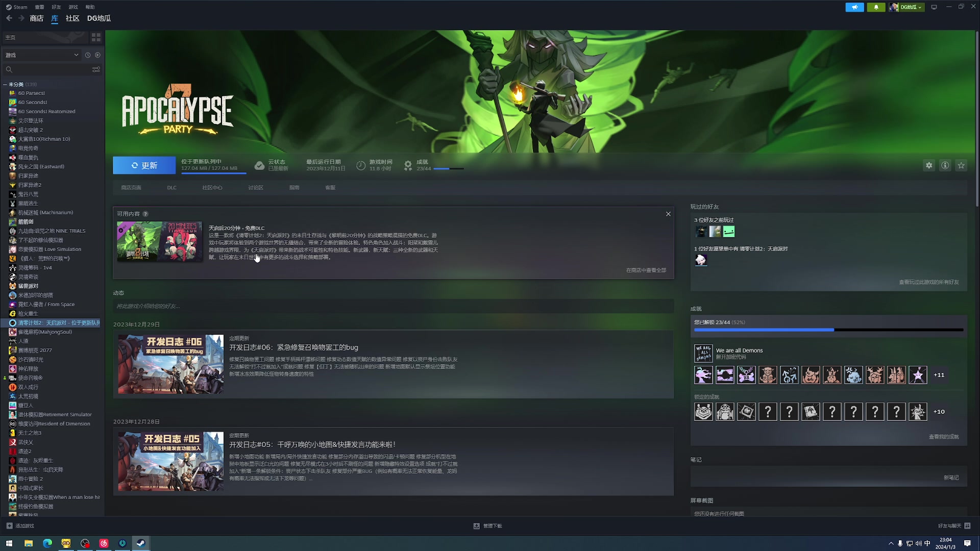Open Windows Start menu
The image size is (980, 551).
pos(9,543)
